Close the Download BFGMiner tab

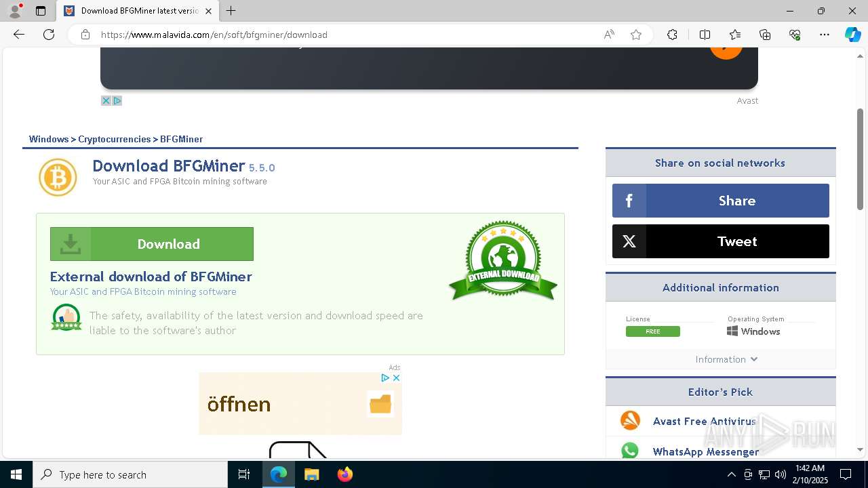208,11
